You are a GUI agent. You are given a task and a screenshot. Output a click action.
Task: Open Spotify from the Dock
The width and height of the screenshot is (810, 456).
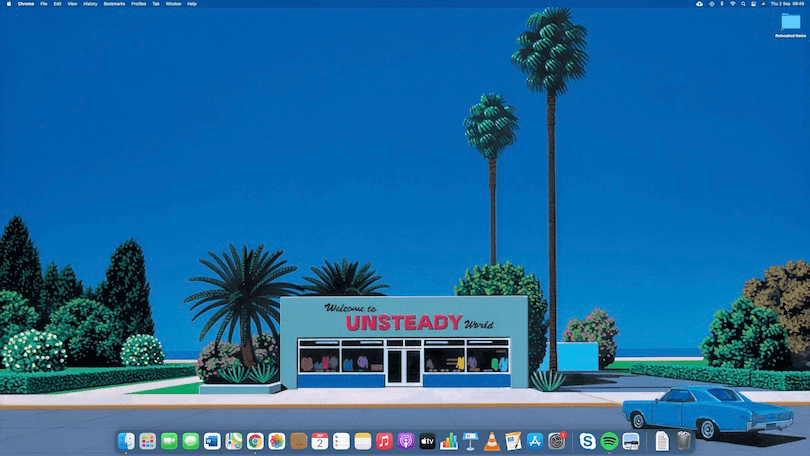tap(609, 442)
